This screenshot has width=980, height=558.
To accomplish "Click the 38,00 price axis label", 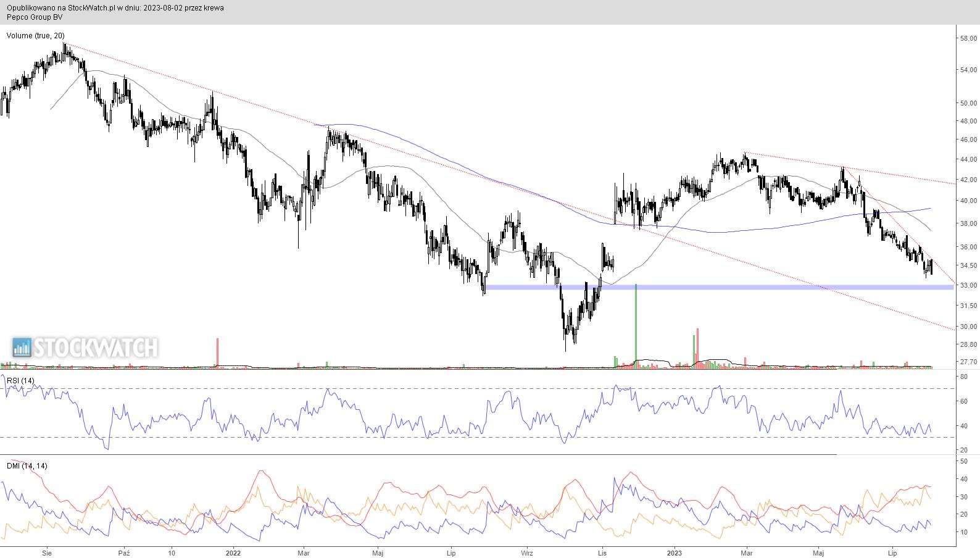I will [x=968, y=223].
